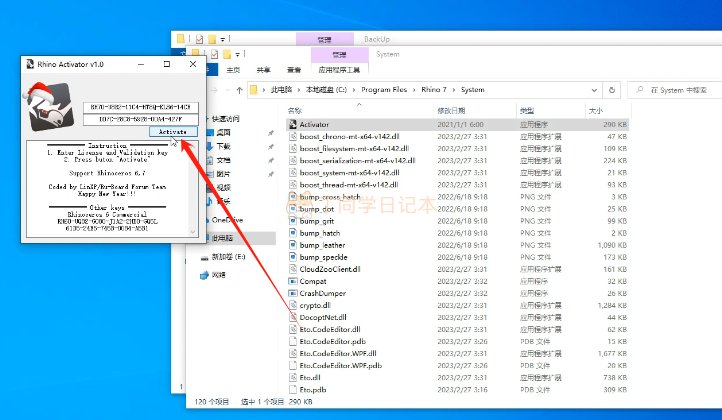722x420 pixels.
Task: Click the up-folder arrow in Explorer
Action: (x=240, y=90)
